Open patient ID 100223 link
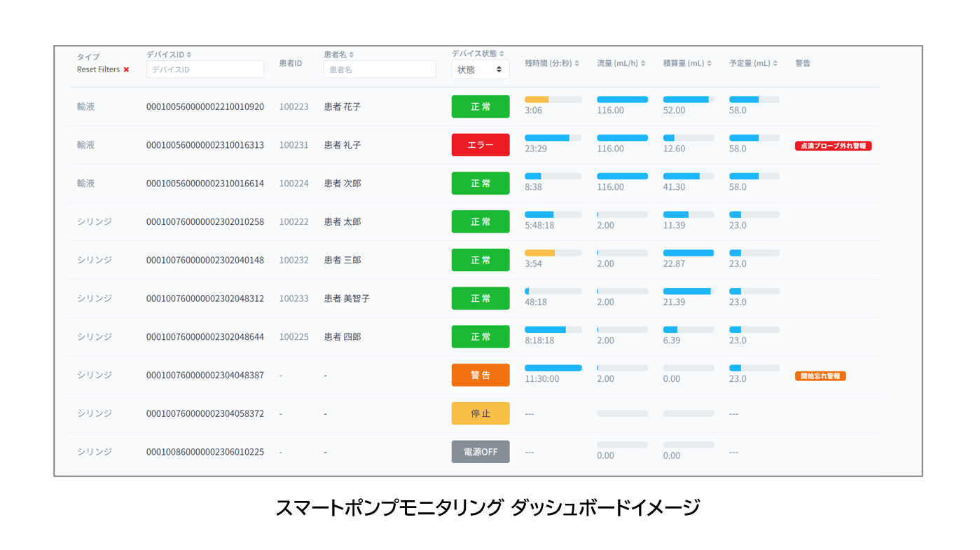Viewport: 980px width, 550px height. coord(294,106)
